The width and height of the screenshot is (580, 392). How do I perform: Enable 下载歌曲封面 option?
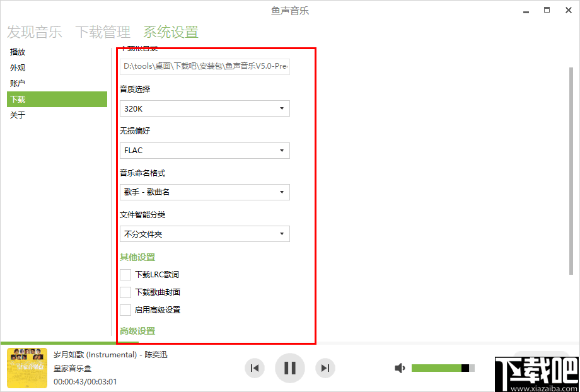125,292
